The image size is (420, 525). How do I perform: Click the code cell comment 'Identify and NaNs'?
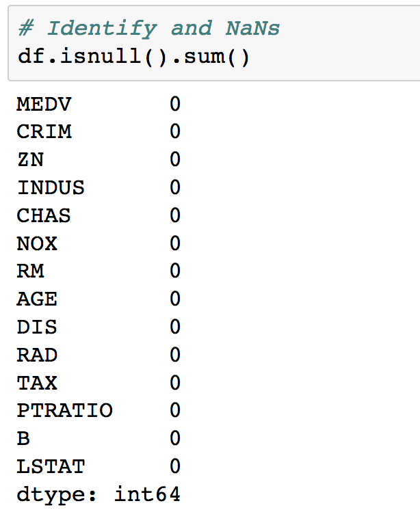coord(148,28)
